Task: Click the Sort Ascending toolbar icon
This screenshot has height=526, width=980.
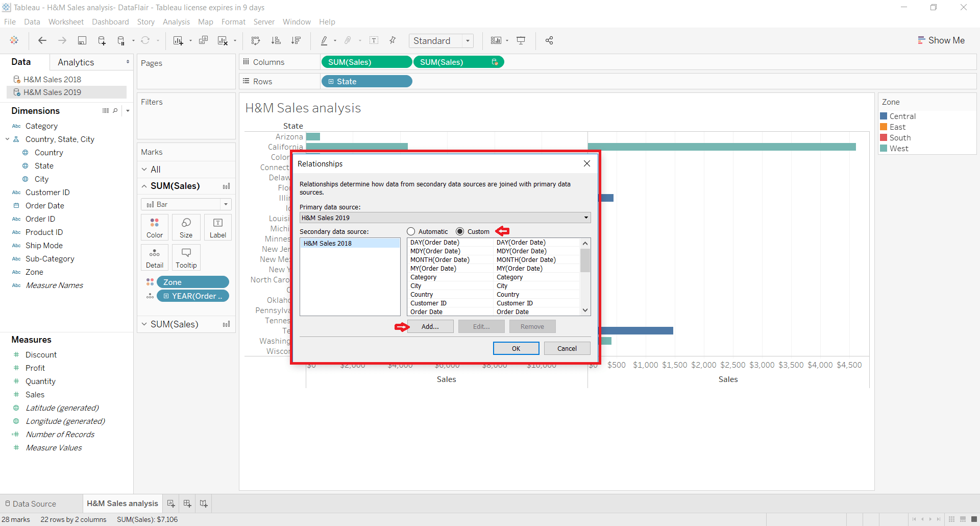Action: (276, 40)
